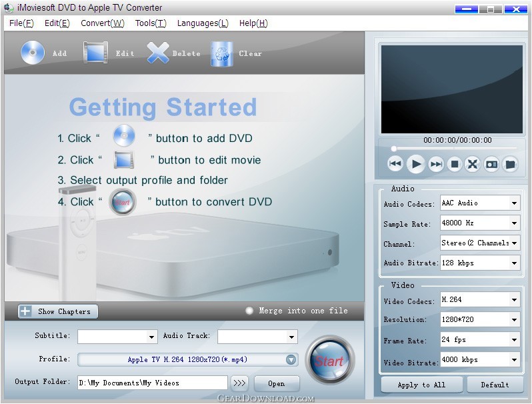Click the Open folder button
The image size is (532, 404).
tap(277, 383)
